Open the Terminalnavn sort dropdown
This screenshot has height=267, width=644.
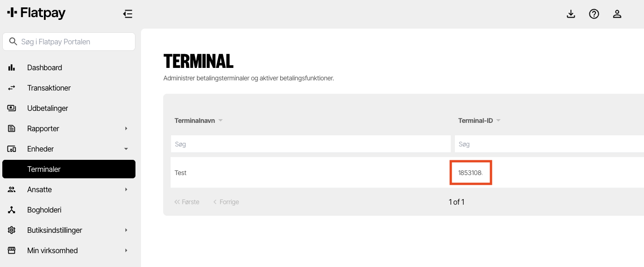(x=221, y=120)
